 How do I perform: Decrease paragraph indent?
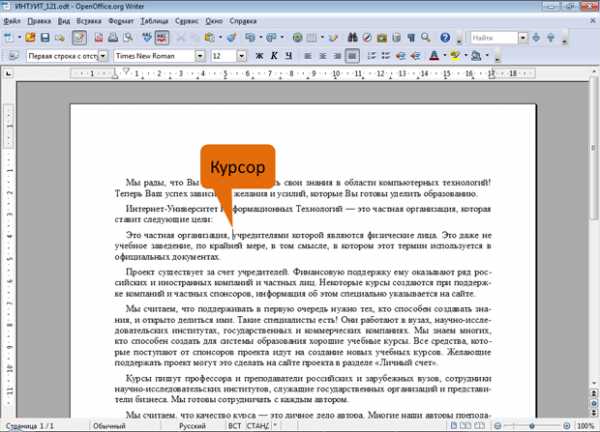click(401, 56)
